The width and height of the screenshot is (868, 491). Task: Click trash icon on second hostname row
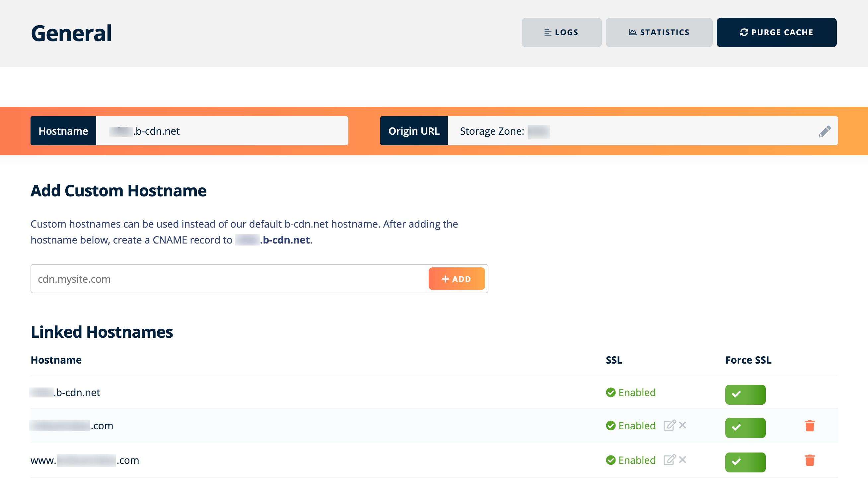click(x=809, y=426)
